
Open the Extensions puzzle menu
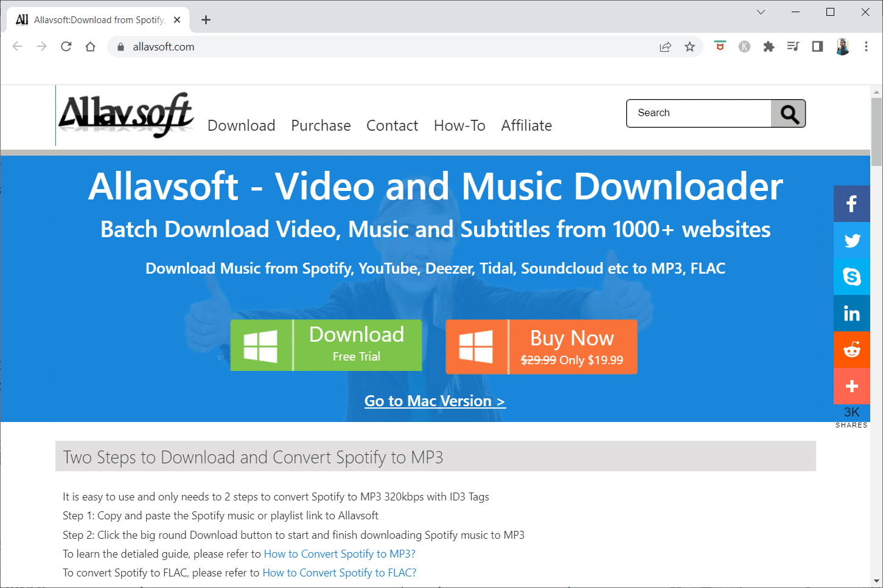769,46
